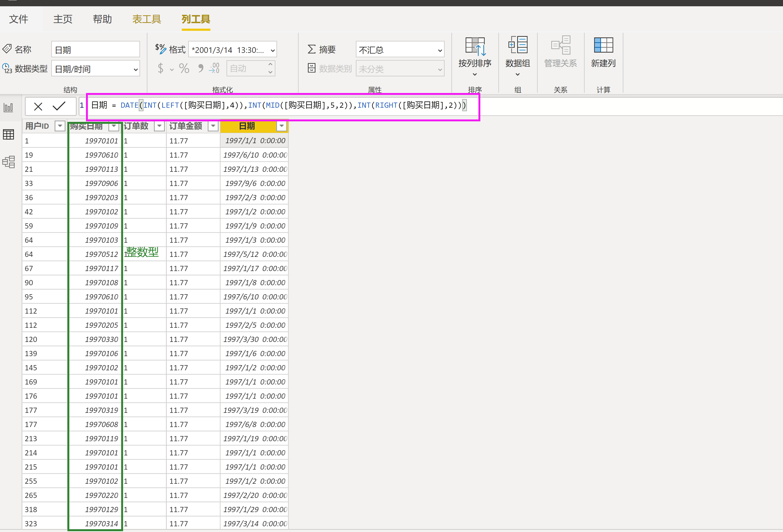Open filter dropdown for 订单金额 column
This screenshot has height=532, width=783.
(x=213, y=126)
